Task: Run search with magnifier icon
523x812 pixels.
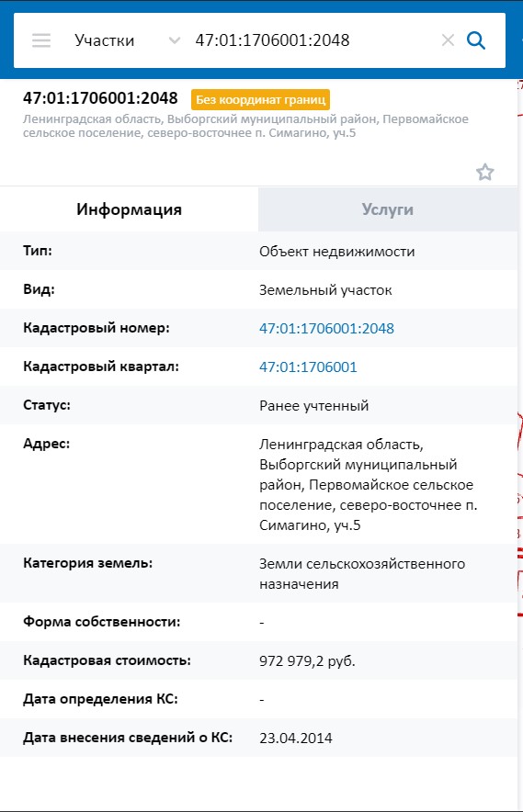Action: click(476, 39)
